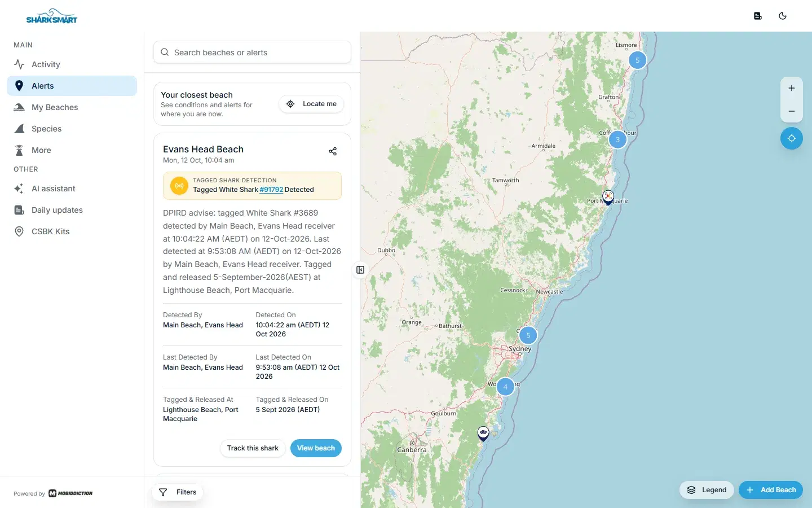The image size is (812, 508).
Task: Click the search beaches or alerts field
Action: [x=252, y=52]
